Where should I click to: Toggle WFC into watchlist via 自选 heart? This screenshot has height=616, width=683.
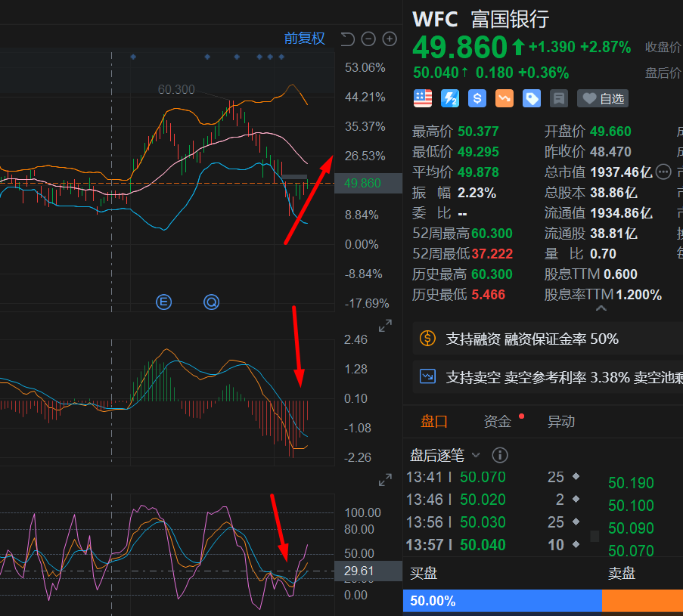point(602,98)
